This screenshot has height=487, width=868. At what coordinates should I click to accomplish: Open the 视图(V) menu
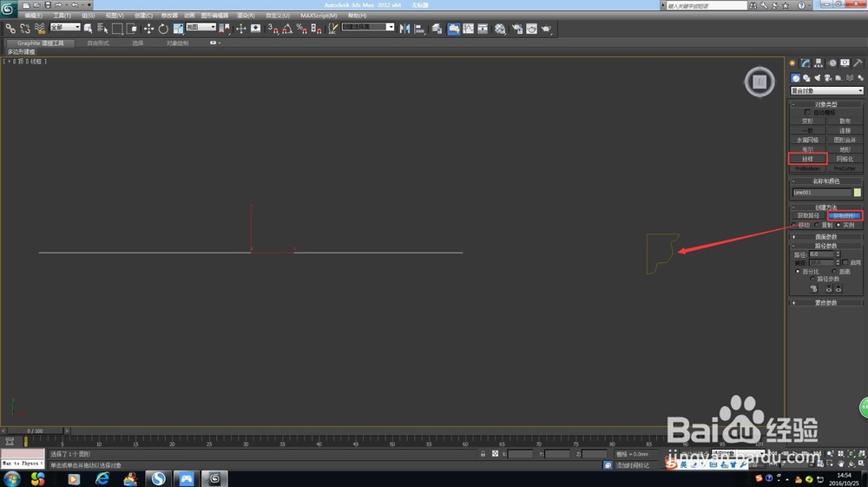click(115, 16)
